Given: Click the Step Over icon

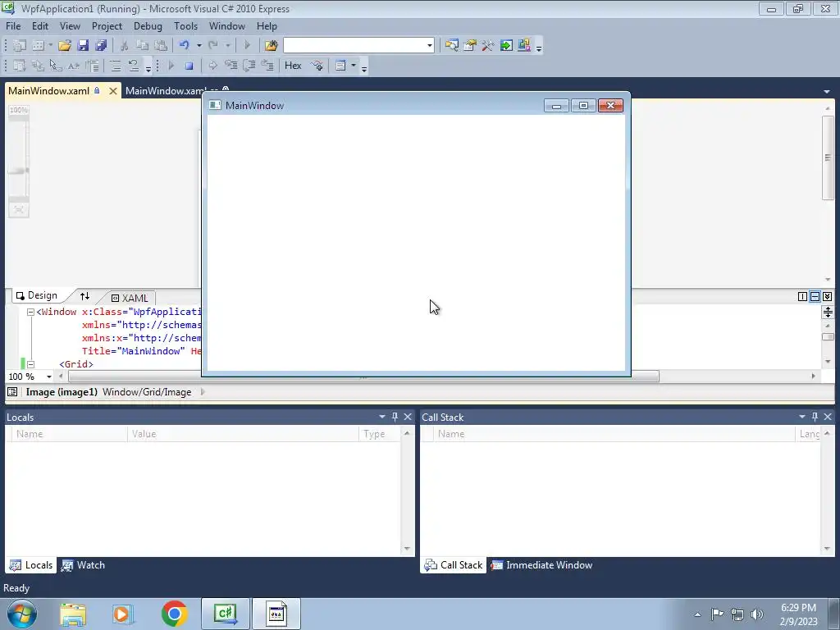Looking at the screenshot, I should (249, 66).
